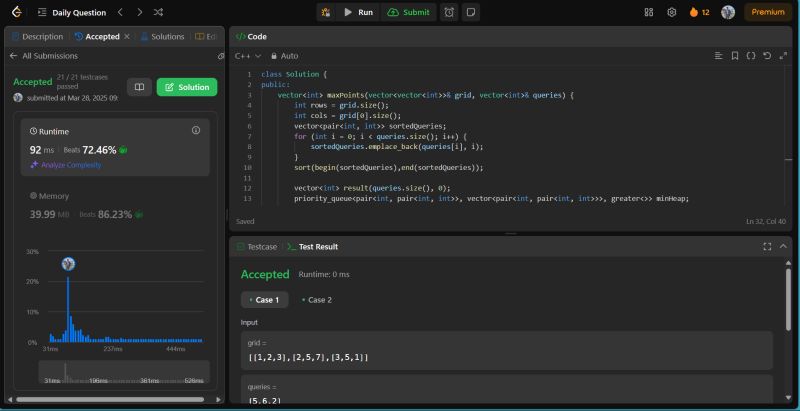Click the test result vertical scrollbar
This screenshot has width=800, height=411.
pyautogui.click(x=788, y=299)
